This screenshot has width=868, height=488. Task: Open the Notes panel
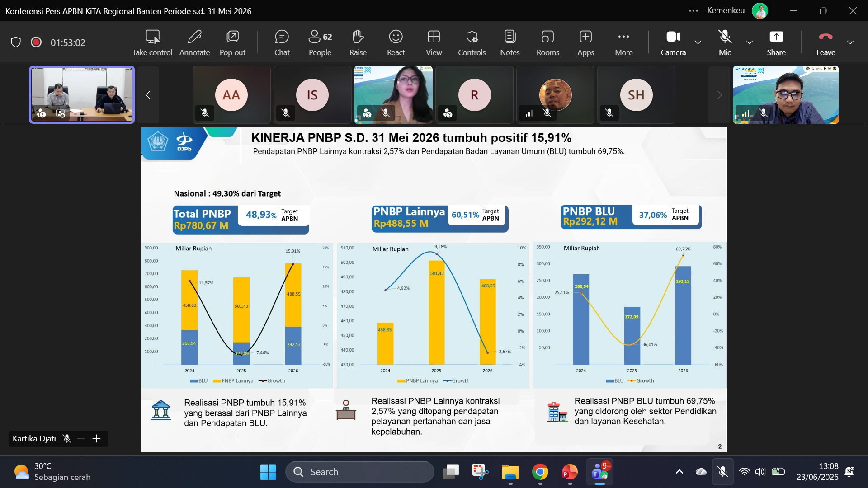(x=509, y=43)
